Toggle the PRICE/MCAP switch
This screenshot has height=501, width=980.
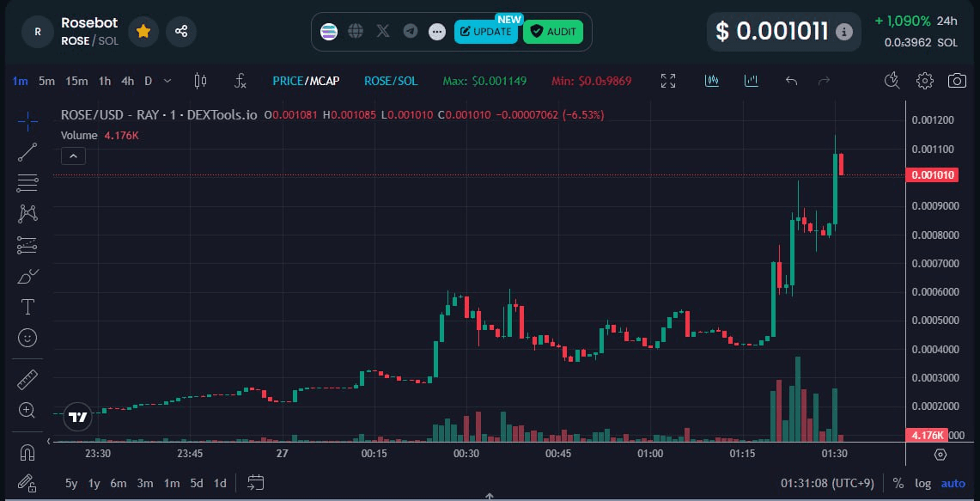[307, 81]
